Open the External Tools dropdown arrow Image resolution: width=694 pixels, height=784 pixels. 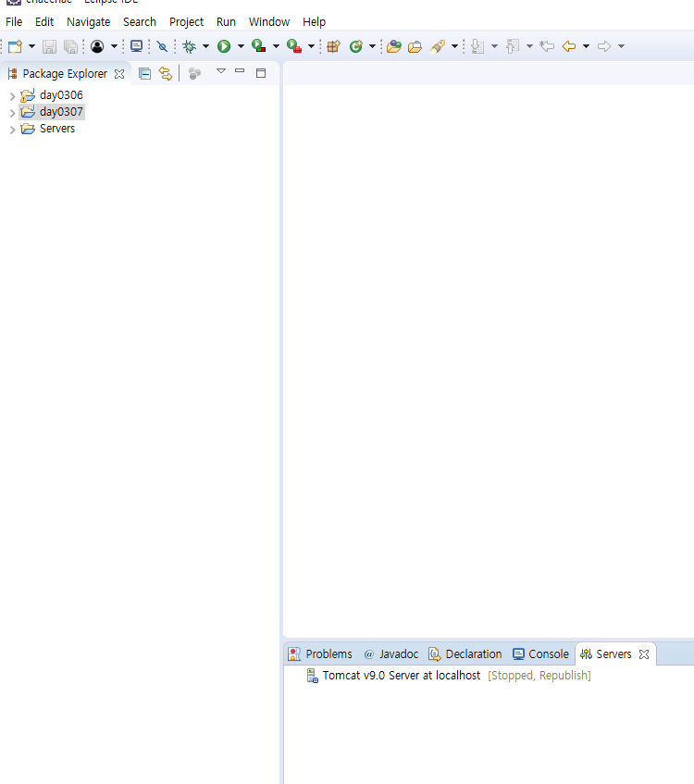pos(311,46)
